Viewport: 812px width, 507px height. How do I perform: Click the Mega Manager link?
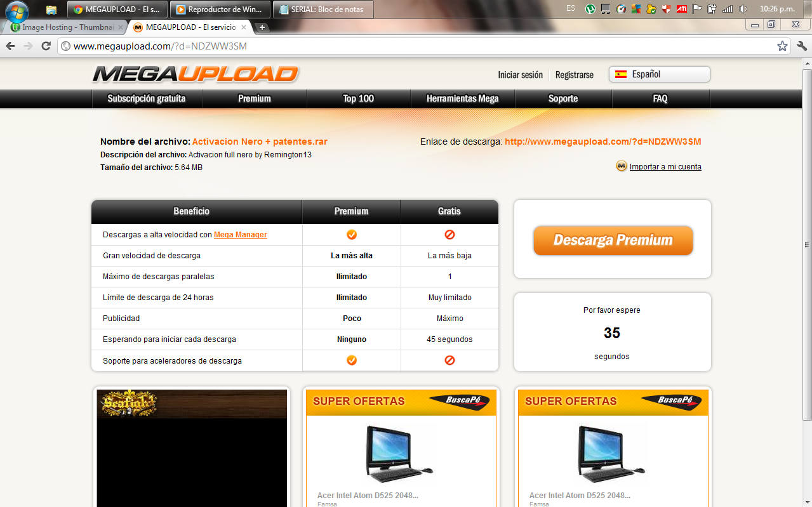click(x=241, y=235)
